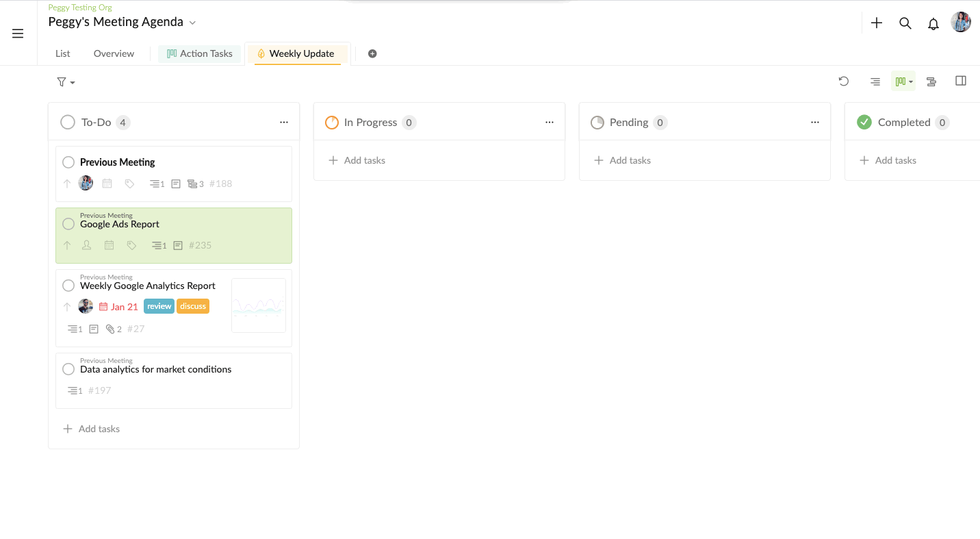Open notes icon on Previous Meeting card

[176, 184]
